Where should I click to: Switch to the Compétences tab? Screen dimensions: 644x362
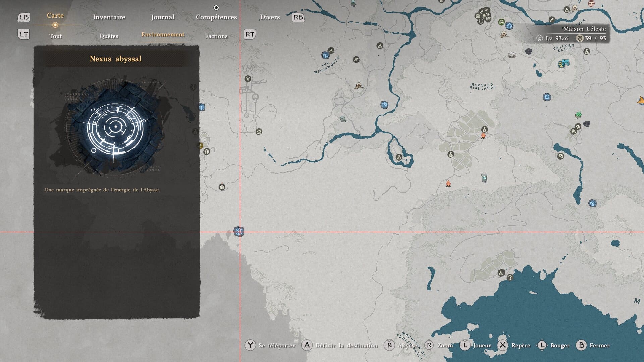click(216, 17)
